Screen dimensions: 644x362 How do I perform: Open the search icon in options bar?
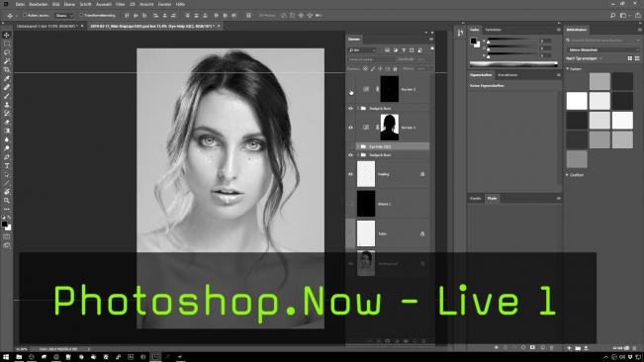point(612,15)
